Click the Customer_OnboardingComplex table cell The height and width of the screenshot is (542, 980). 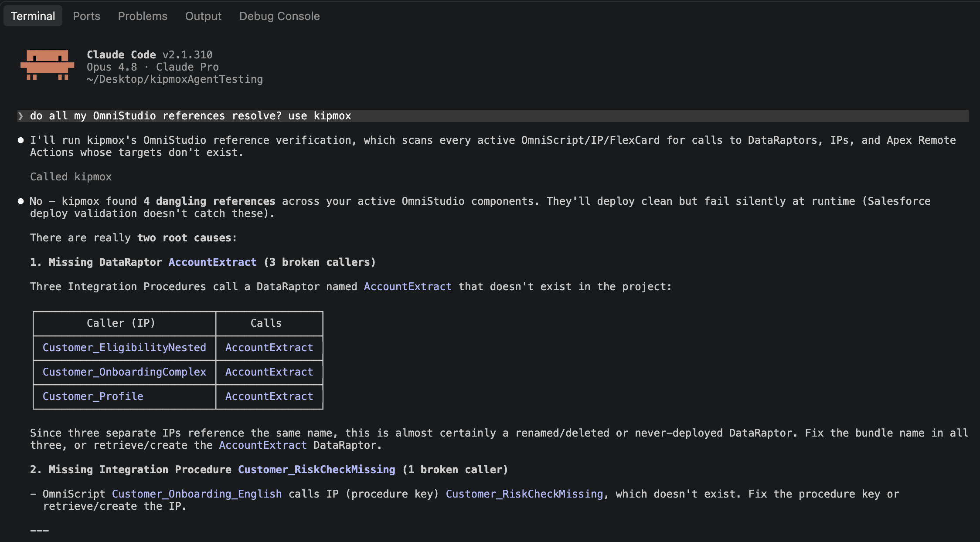pyautogui.click(x=124, y=372)
